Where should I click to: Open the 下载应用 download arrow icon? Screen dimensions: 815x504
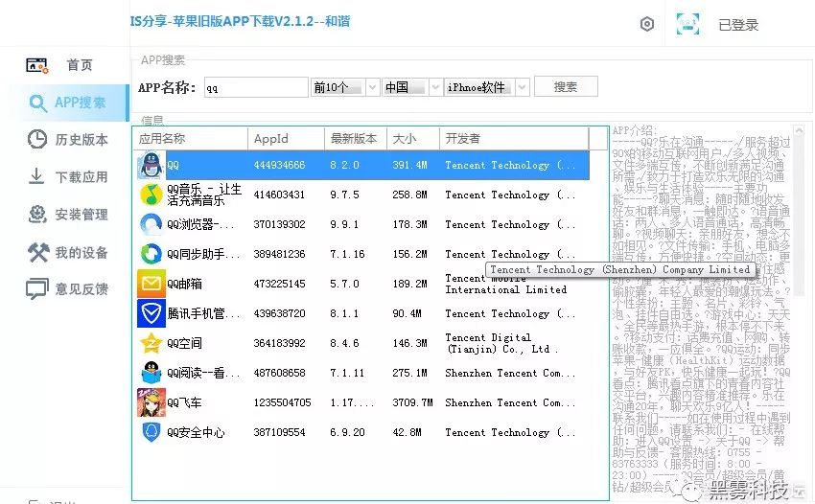[x=36, y=176]
